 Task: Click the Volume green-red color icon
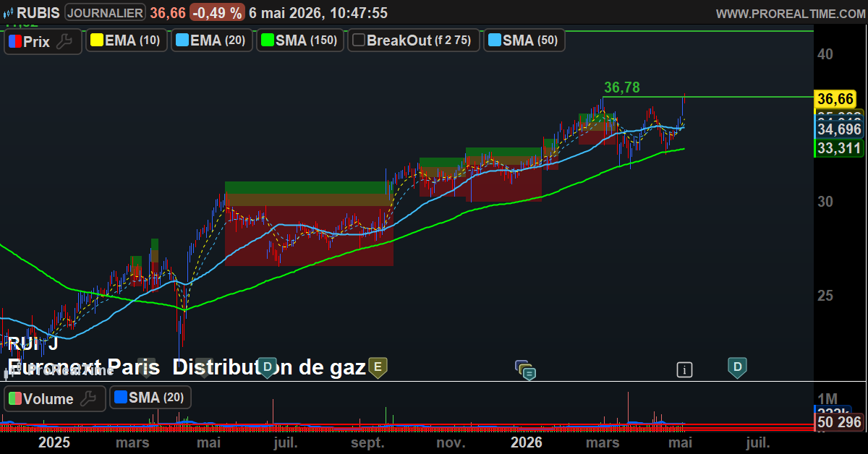point(14,398)
